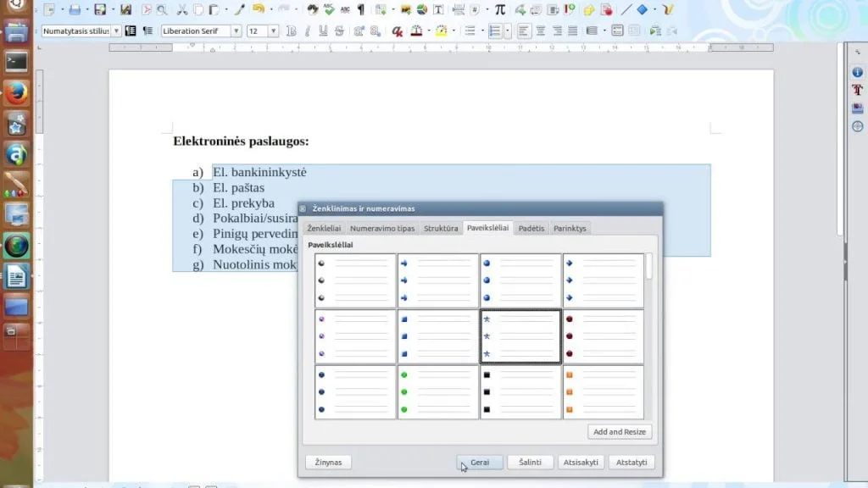868x488 pixels.
Task: Toggle Underline formatting
Action: (x=323, y=31)
